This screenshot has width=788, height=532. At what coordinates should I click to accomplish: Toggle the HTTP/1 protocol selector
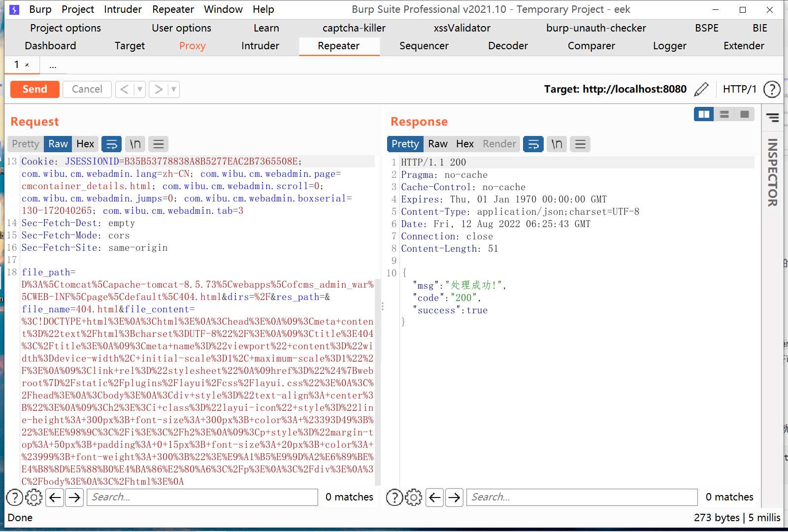739,89
